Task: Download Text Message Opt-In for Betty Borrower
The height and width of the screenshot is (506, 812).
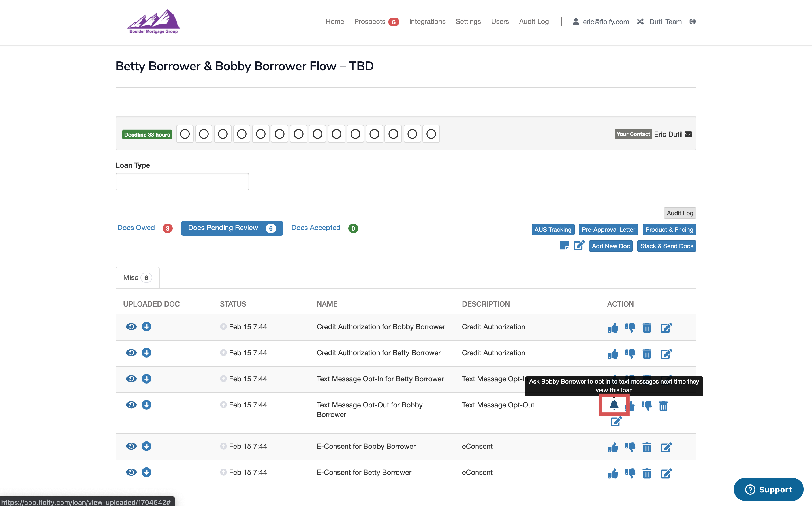Action: click(x=146, y=379)
